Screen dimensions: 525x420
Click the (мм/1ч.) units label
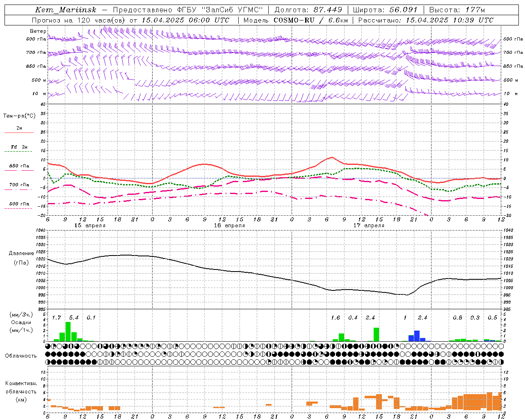point(21,330)
